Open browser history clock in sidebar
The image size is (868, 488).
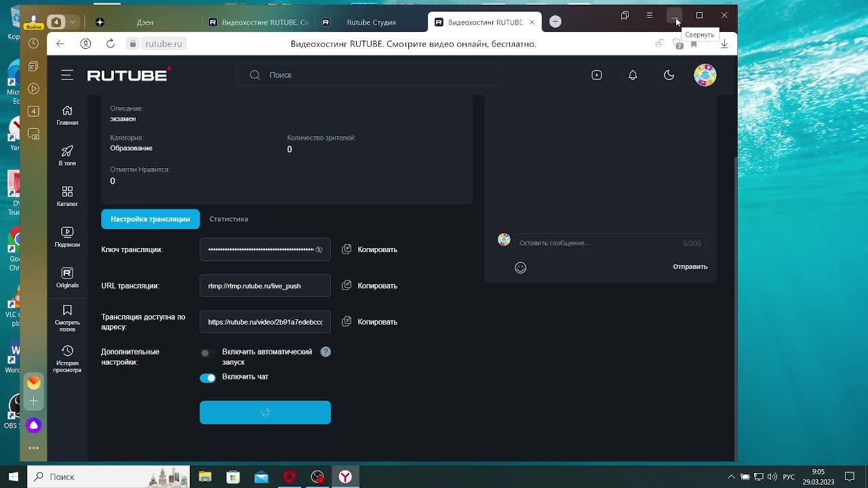point(33,43)
